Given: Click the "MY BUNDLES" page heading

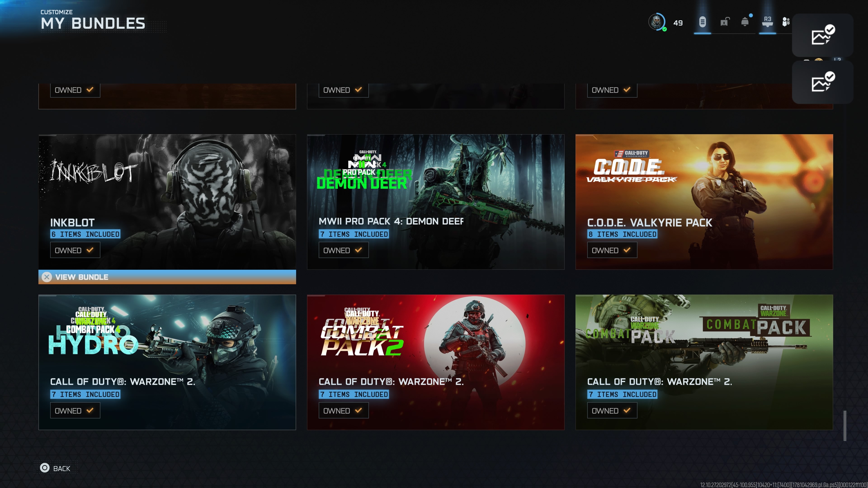Looking at the screenshot, I should coord(93,23).
